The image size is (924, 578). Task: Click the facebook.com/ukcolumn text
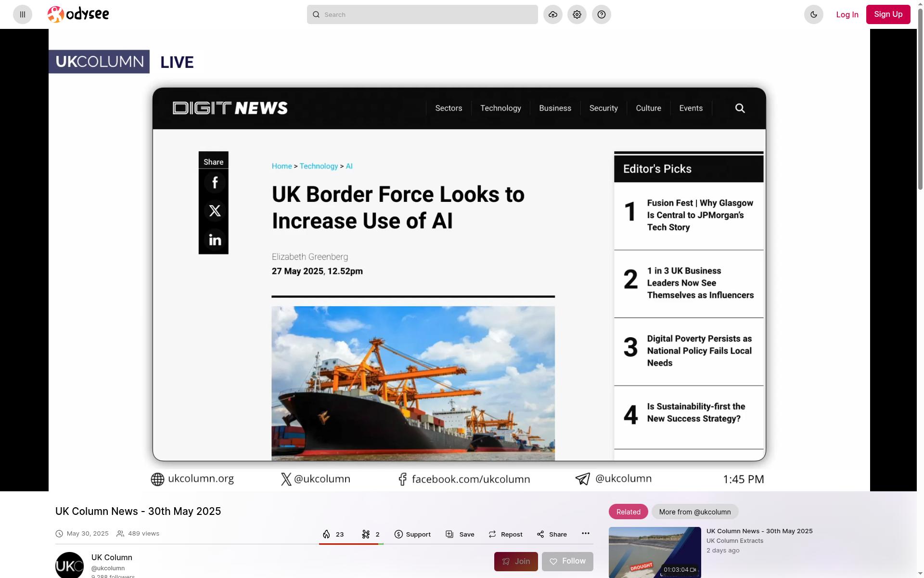[x=471, y=479]
